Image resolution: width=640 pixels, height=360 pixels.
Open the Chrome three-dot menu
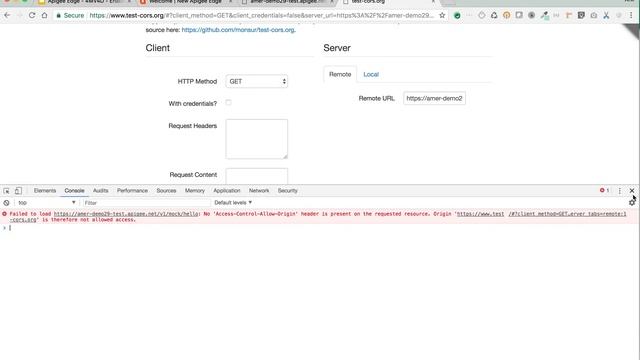[x=631, y=16]
